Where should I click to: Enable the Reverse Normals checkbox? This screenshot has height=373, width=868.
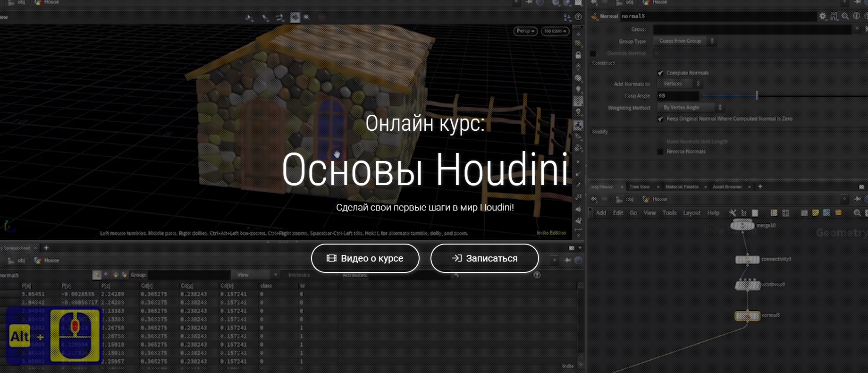pyautogui.click(x=660, y=152)
